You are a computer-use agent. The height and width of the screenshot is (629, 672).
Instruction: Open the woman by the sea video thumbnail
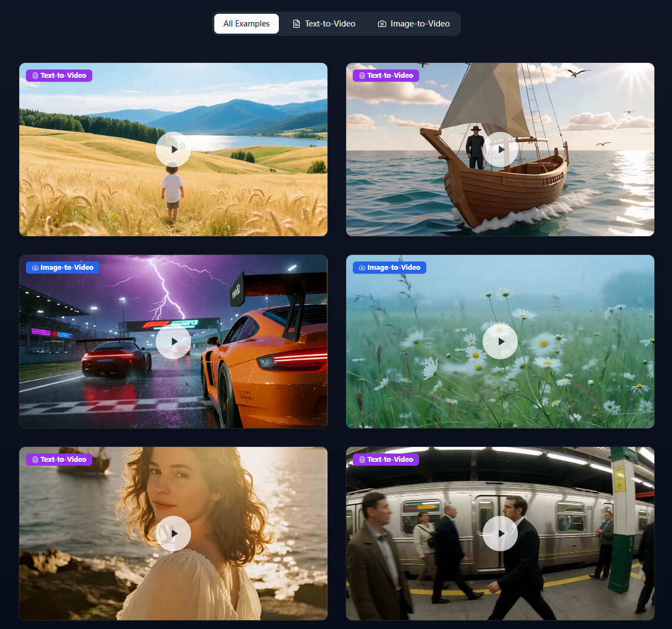(x=173, y=534)
